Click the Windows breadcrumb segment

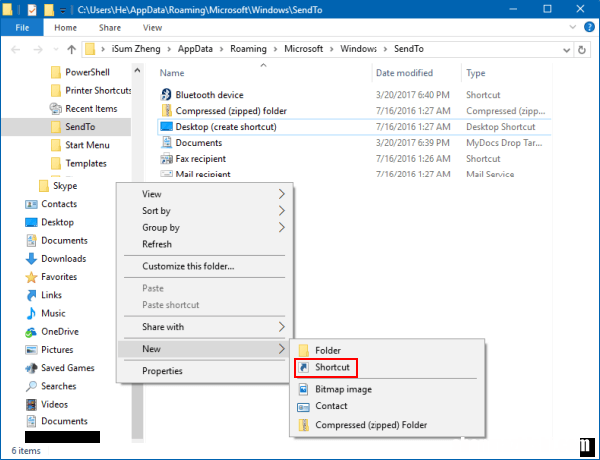pyautogui.click(x=359, y=49)
